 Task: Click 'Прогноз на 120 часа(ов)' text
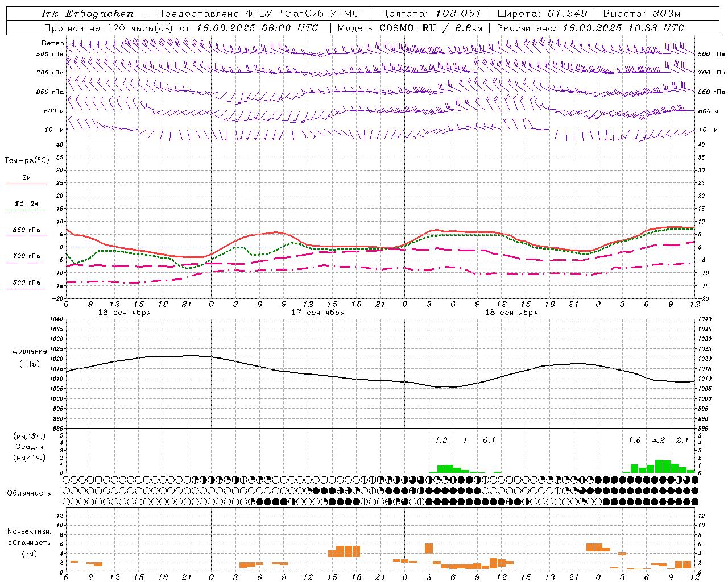tap(109, 28)
